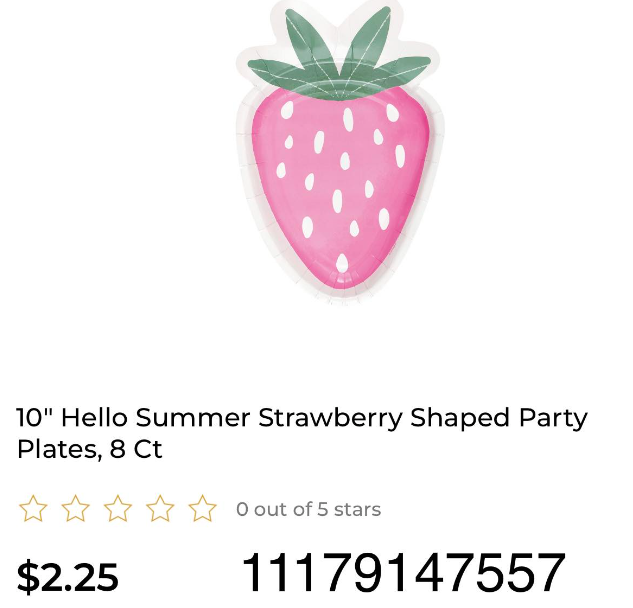
Task: Click the $2.25 price
Action: tap(68, 577)
